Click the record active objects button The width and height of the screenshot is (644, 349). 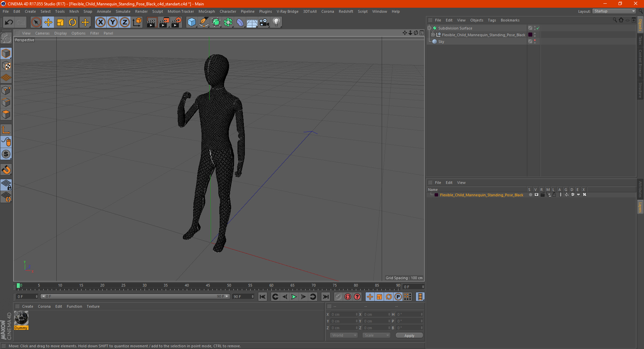pos(338,297)
